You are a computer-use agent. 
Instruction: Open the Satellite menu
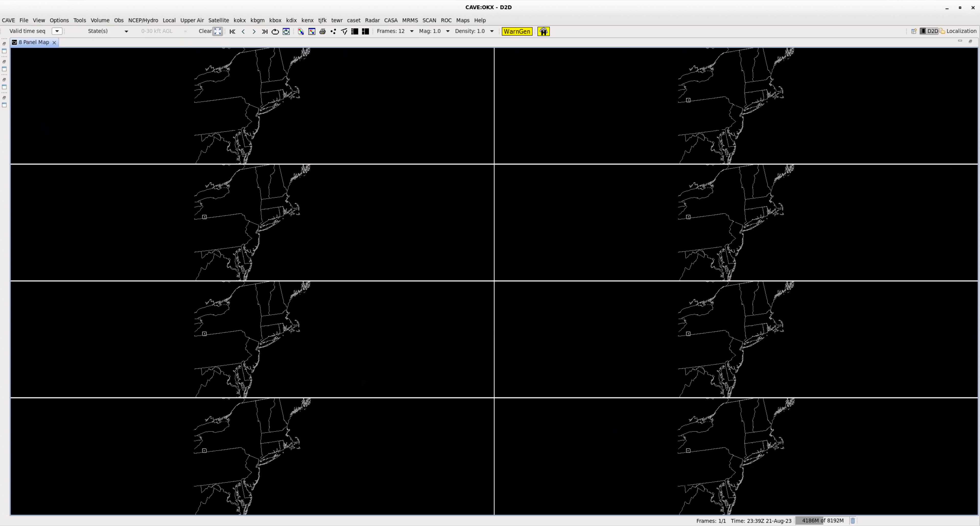(x=218, y=20)
